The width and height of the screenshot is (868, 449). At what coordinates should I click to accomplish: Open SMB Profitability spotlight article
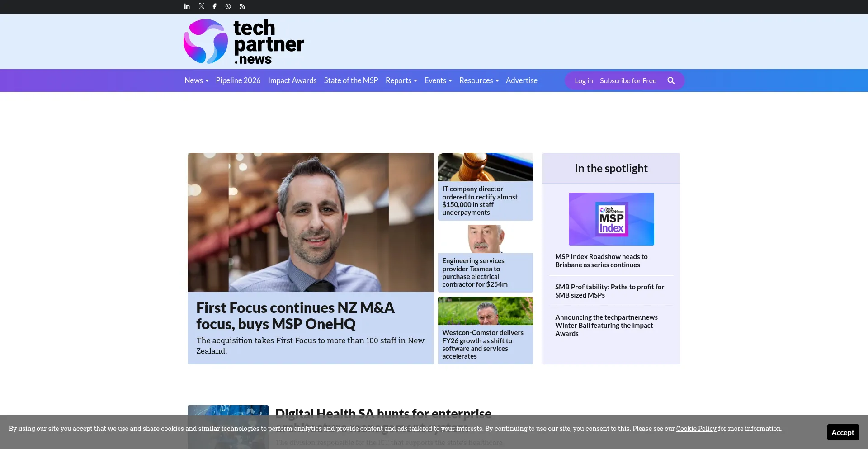pyautogui.click(x=609, y=291)
